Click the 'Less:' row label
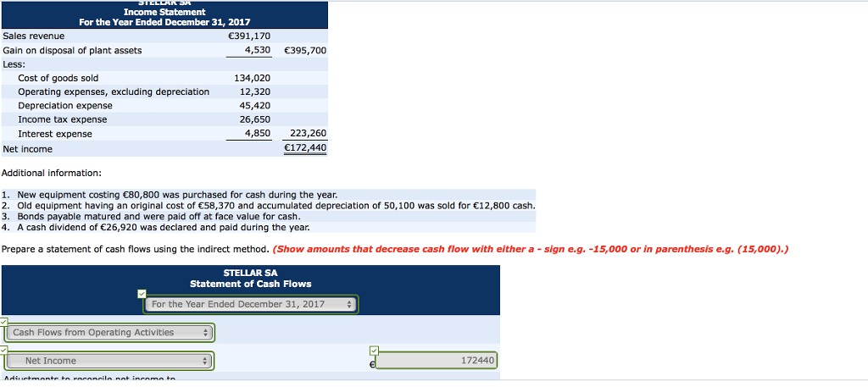The width and height of the screenshot is (868, 387). (x=13, y=64)
